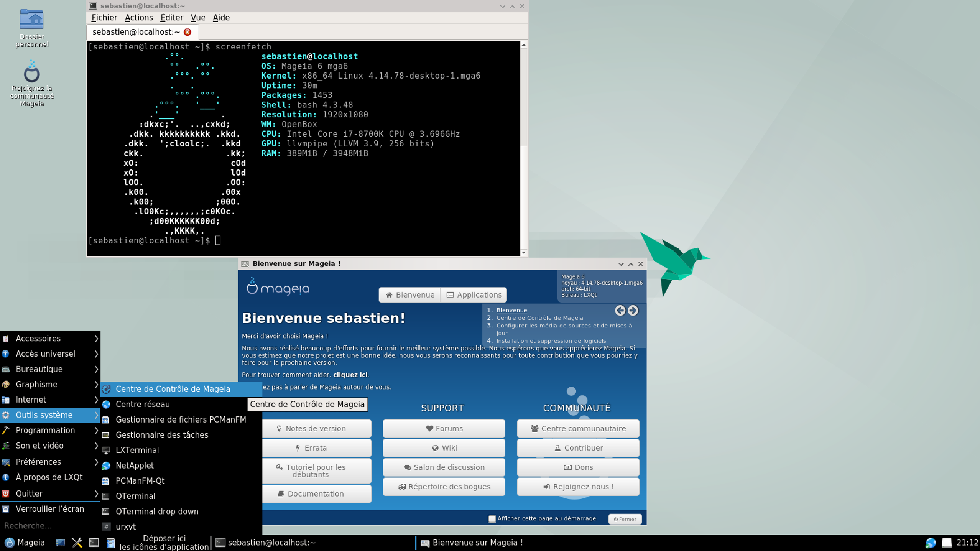980x551 pixels.
Task: Open the Notes de version button
Action: 317,429
